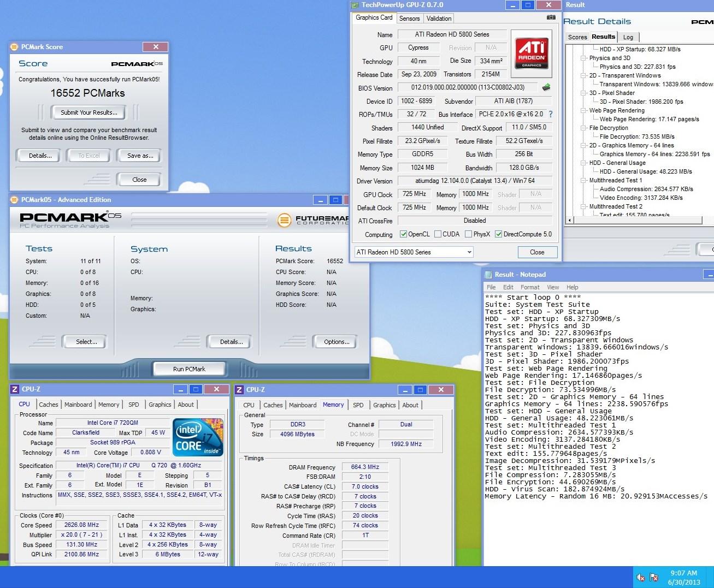Screen dimensions: 714x588
Task: Click the Select tests button in PCMark05
Action: point(86,342)
